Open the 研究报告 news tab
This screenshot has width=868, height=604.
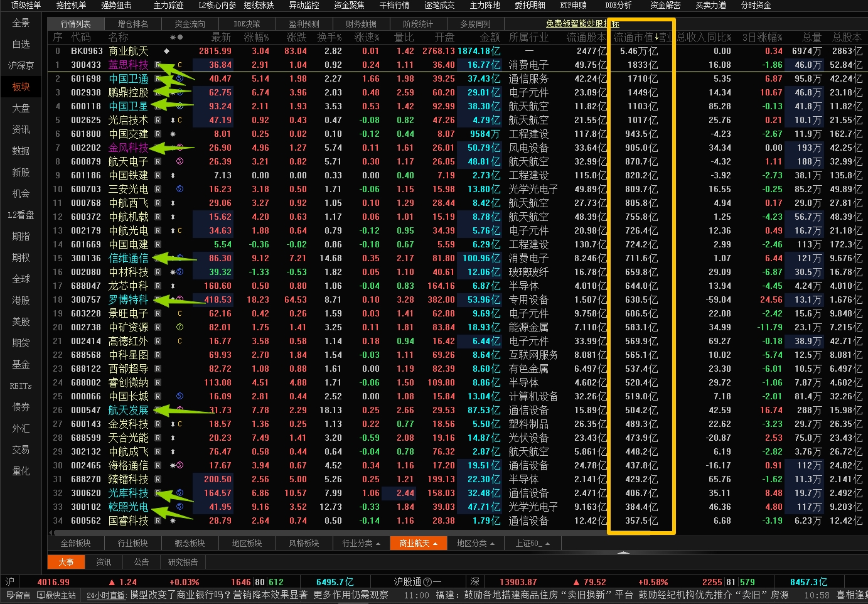click(183, 562)
